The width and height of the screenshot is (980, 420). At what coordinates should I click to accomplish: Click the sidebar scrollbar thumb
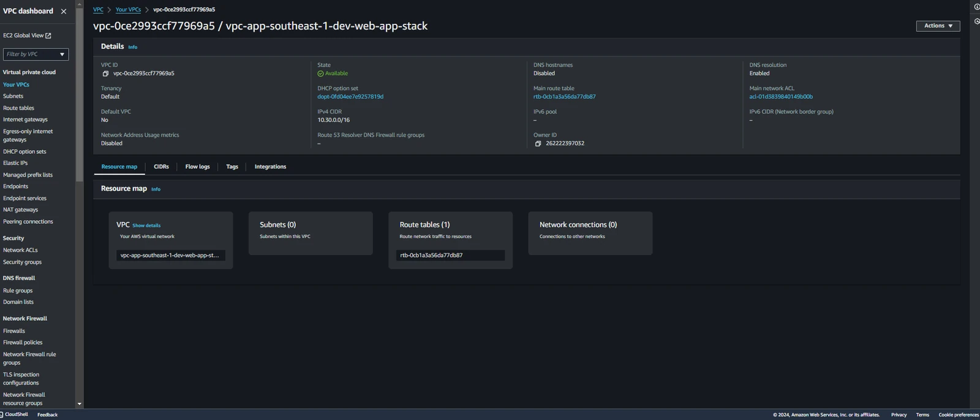click(79, 94)
